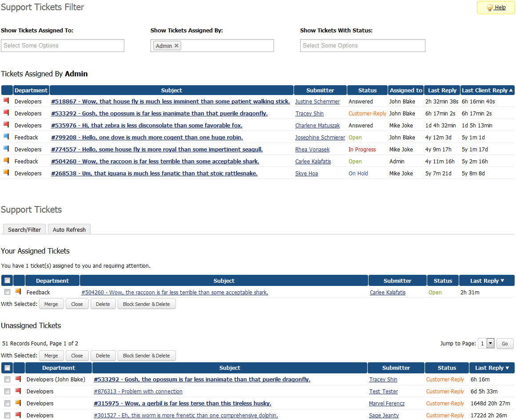Click the orange flag beside ticket #315975
This screenshot has width=516, height=420.
click(18, 403)
